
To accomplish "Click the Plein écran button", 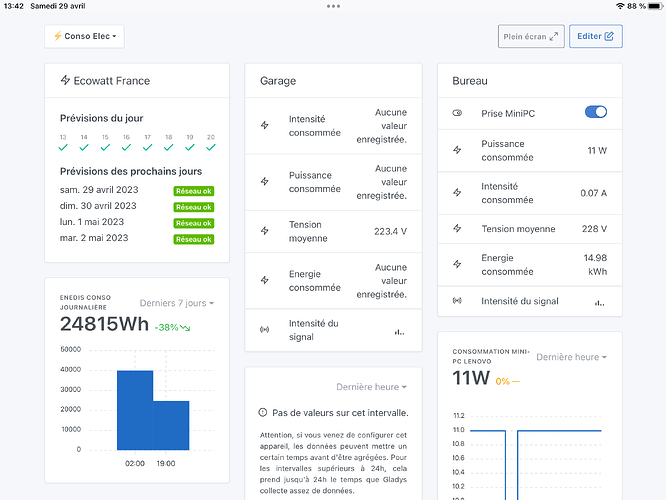I will (x=530, y=37).
